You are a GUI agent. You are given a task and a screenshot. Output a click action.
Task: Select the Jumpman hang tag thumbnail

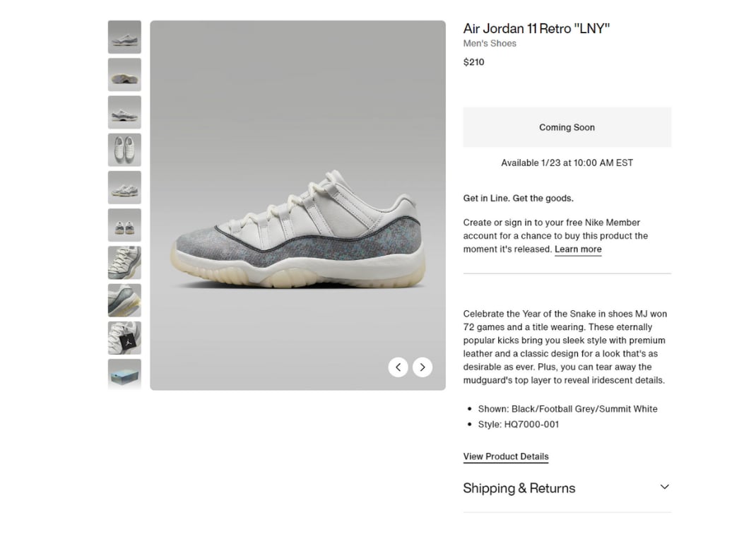pyautogui.click(x=124, y=338)
